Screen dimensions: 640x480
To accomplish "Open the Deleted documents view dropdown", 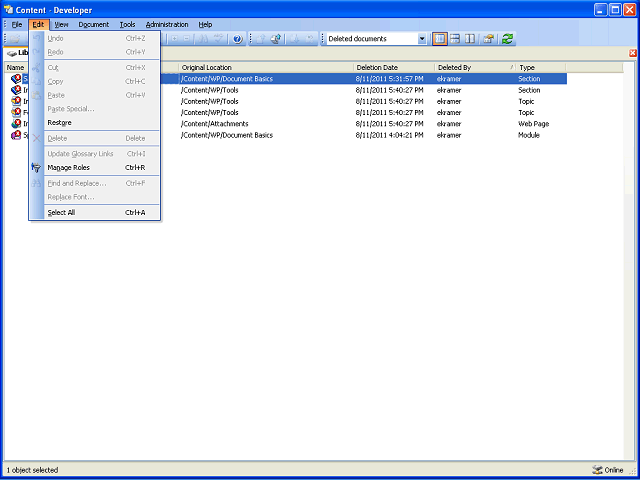I will coord(422,39).
